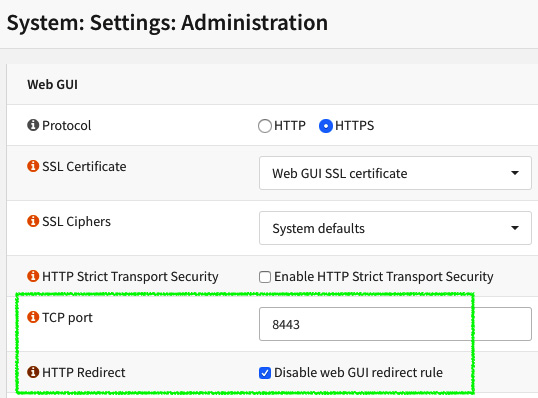The width and height of the screenshot is (538, 398).
Task: Enable HTTP Strict Transport Security checkbox
Action: 265,277
